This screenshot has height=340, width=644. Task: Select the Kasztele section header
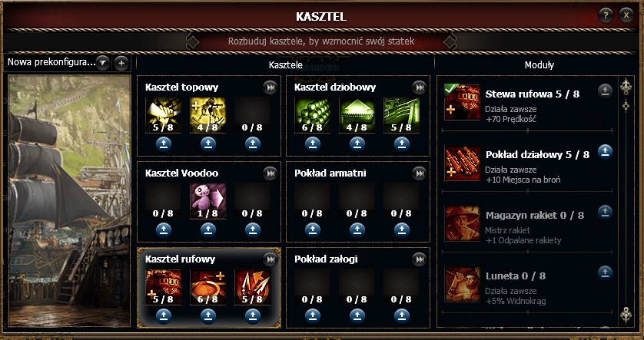286,64
